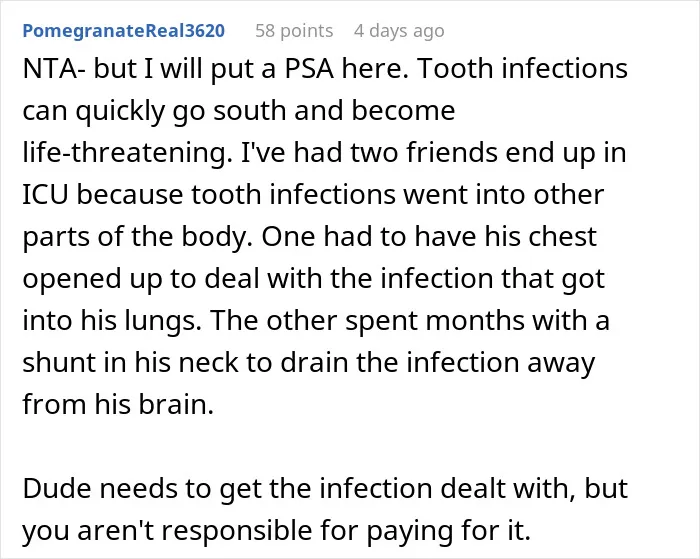Open the 4 days ago timestamp permalink

coord(399,31)
